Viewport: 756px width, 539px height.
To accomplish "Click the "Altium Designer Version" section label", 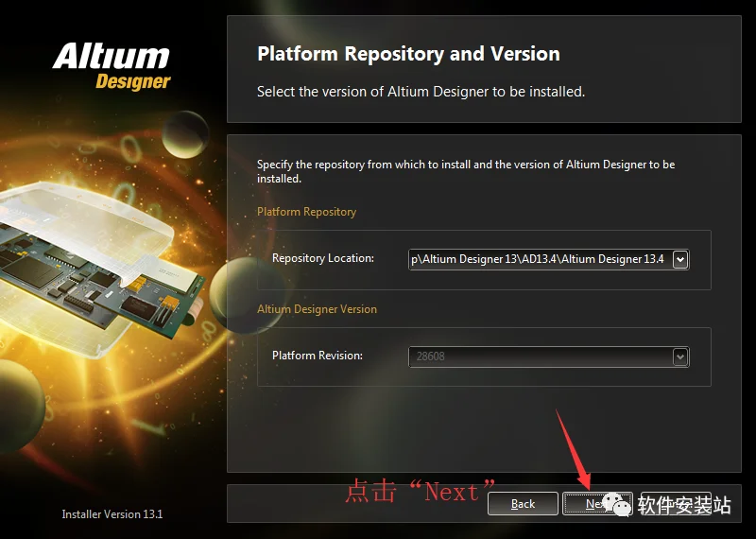I will click(317, 309).
